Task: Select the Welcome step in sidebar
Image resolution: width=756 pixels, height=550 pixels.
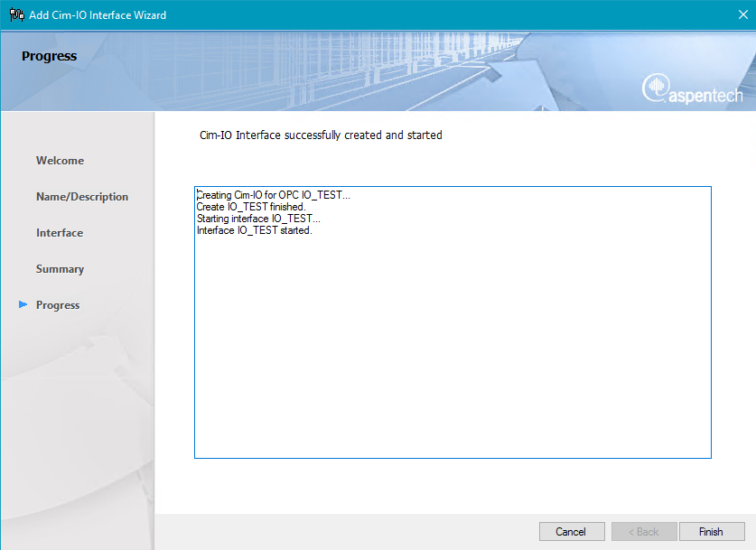Action: pyautogui.click(x=60, y=161)
